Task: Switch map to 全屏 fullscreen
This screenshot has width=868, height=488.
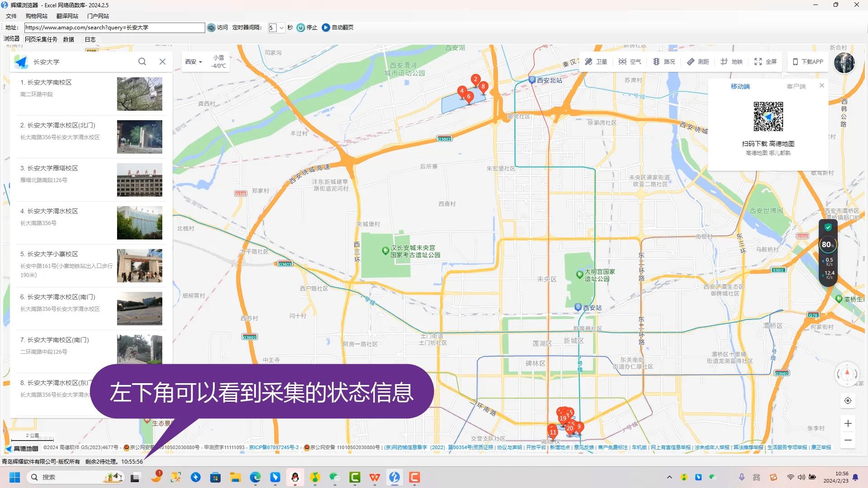Action: tap(765, 61)
